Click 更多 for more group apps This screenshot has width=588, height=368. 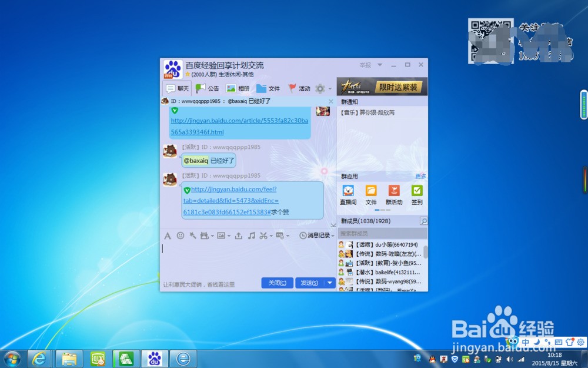(421, 176)
